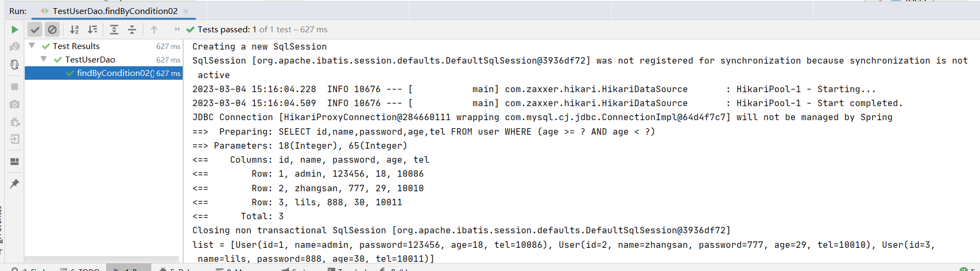Sort tests alphabetically
980x271 pixels.
click(74, 30)
